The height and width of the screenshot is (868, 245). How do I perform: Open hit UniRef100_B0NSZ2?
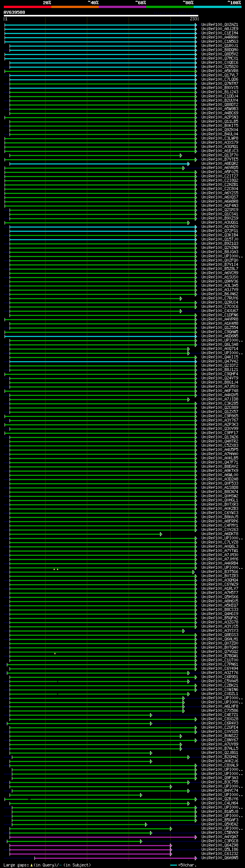coord(220,736)
